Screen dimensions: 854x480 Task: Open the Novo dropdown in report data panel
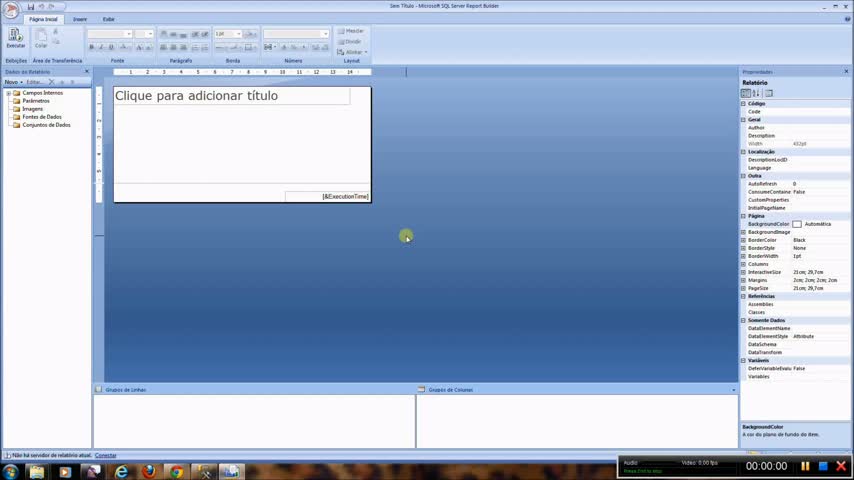tap(13, 82)
